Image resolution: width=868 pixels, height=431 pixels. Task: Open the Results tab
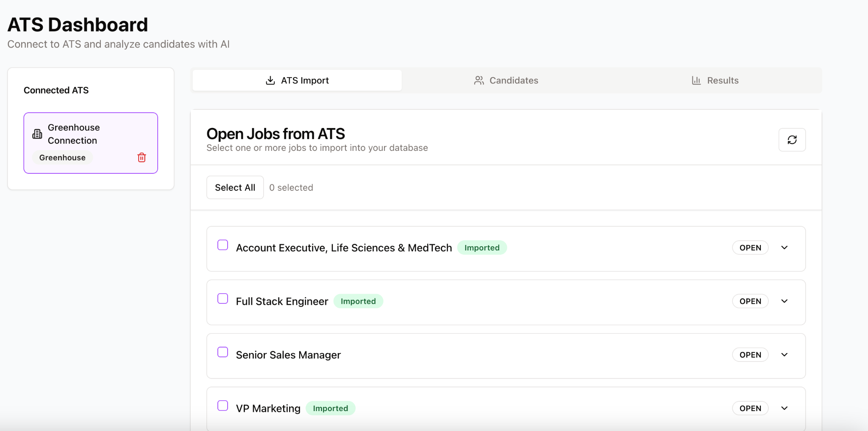click(x=715, y=81)
